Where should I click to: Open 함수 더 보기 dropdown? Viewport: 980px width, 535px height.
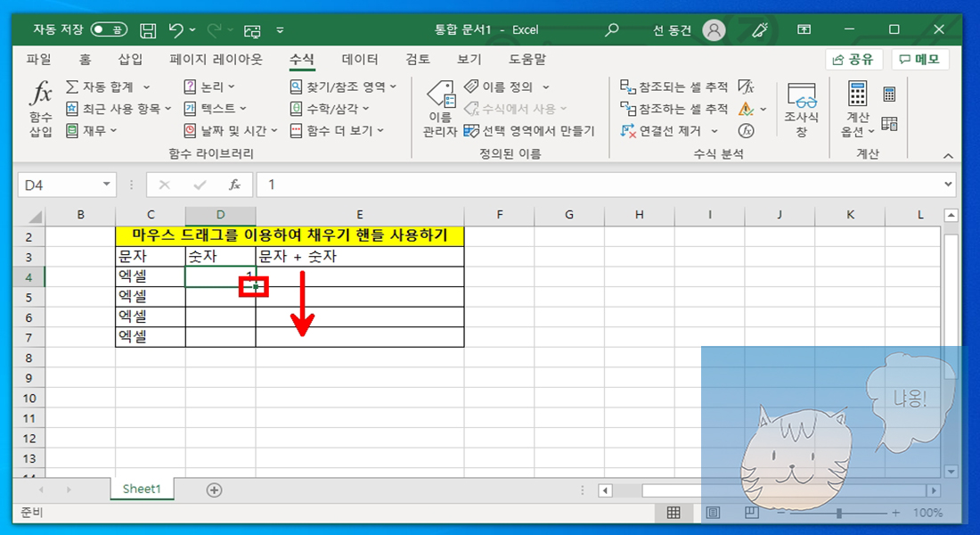pos(337,131)
